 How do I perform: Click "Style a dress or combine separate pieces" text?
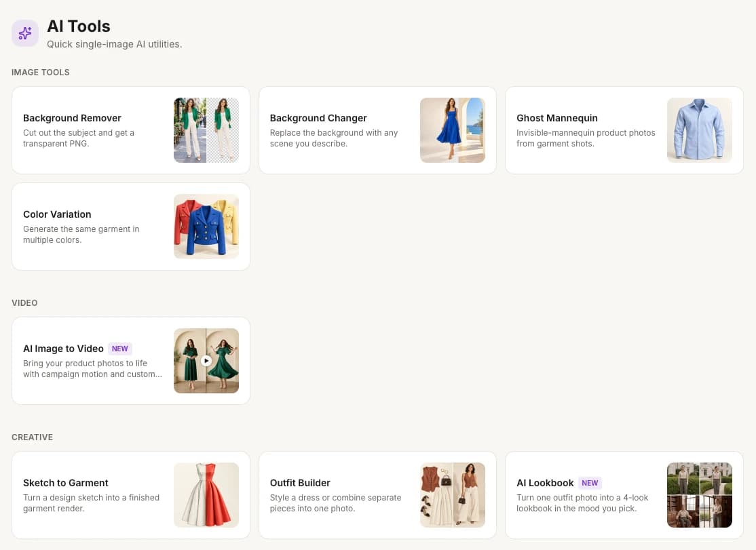point(335,503)
